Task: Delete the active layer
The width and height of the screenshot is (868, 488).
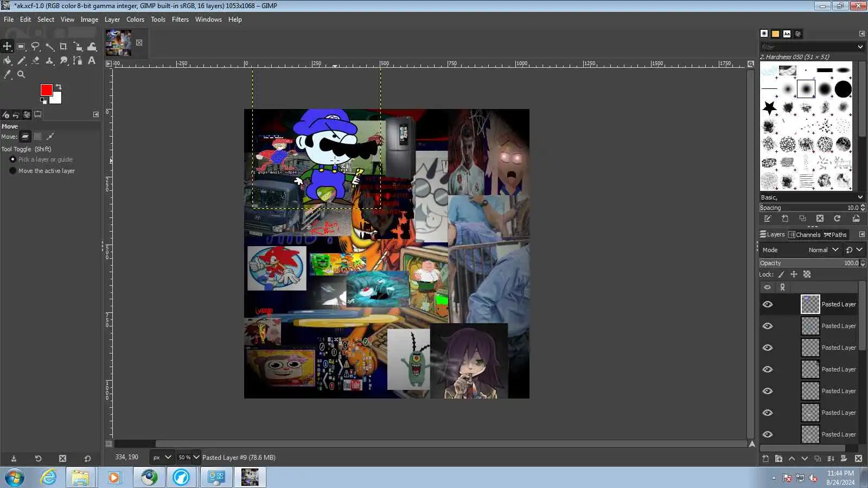Action: tap(858, 459)
